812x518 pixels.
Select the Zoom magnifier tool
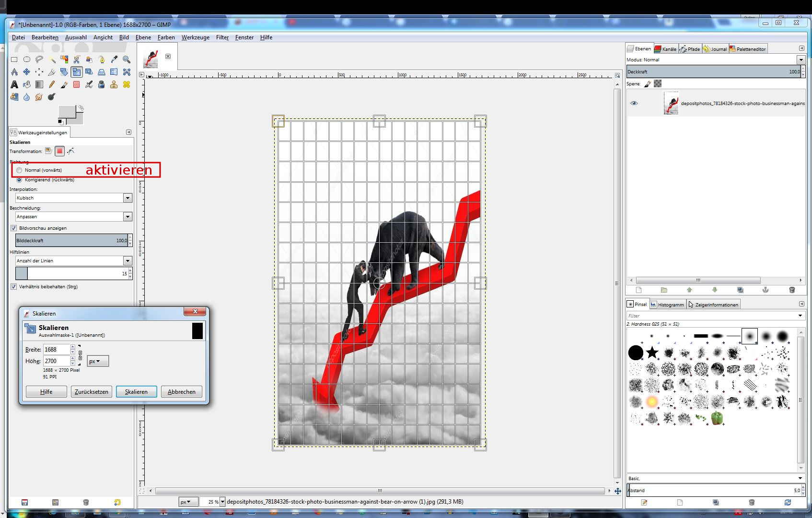tap(127, 59)
